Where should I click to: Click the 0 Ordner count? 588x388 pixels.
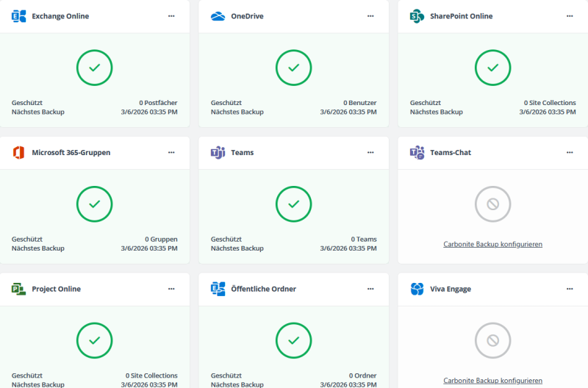coord(362,376)
